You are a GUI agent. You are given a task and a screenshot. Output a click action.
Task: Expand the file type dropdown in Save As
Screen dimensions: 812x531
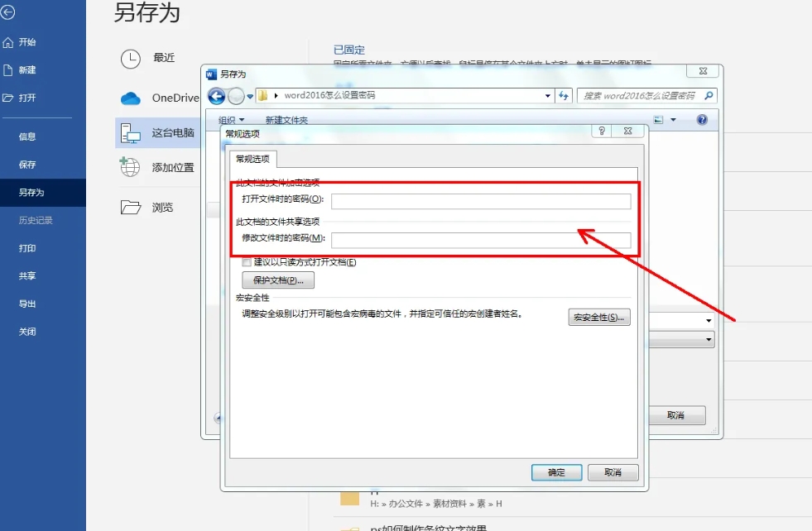coord(709,340)
